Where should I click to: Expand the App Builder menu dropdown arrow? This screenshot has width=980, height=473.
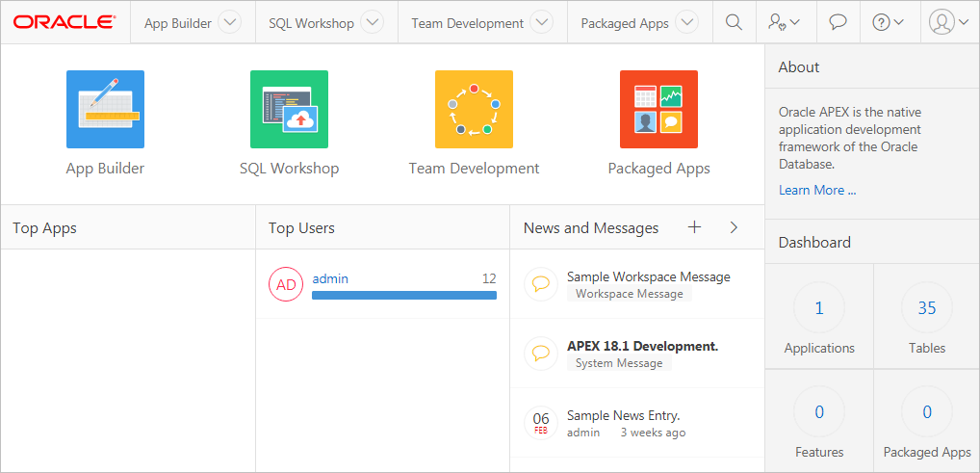click(229, 22)
